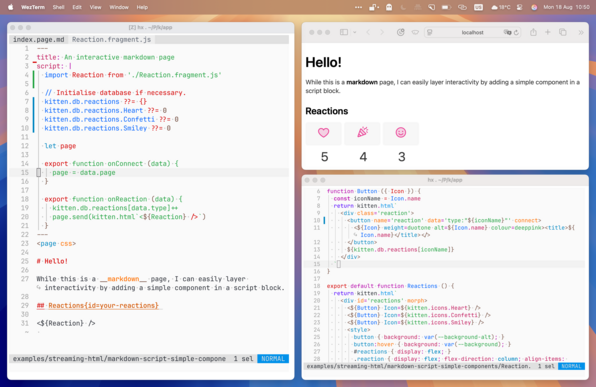
Task: Open the 18°C weather menu bar item
Action: pyautogui.click(x=500, y=7)
